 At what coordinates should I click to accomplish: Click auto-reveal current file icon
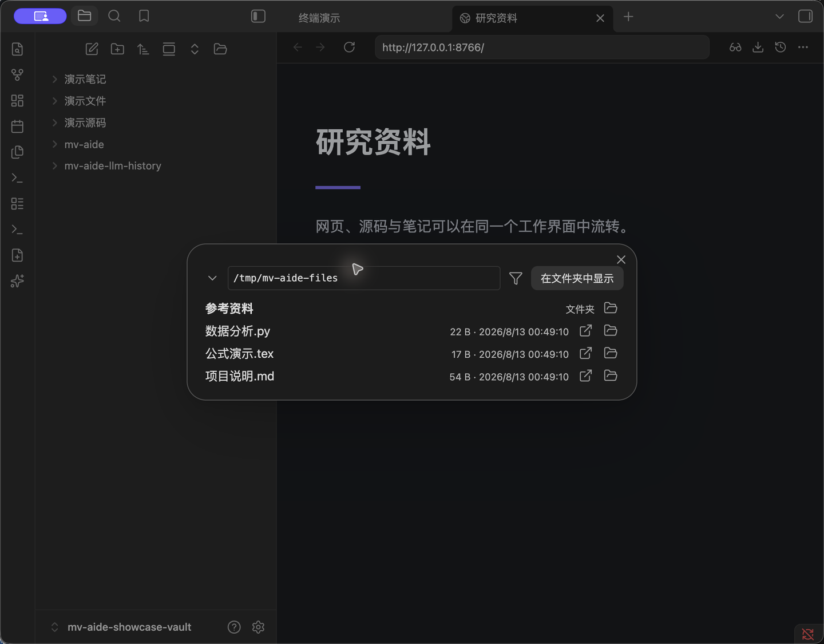pyautogui.click(x=169, y=49)
